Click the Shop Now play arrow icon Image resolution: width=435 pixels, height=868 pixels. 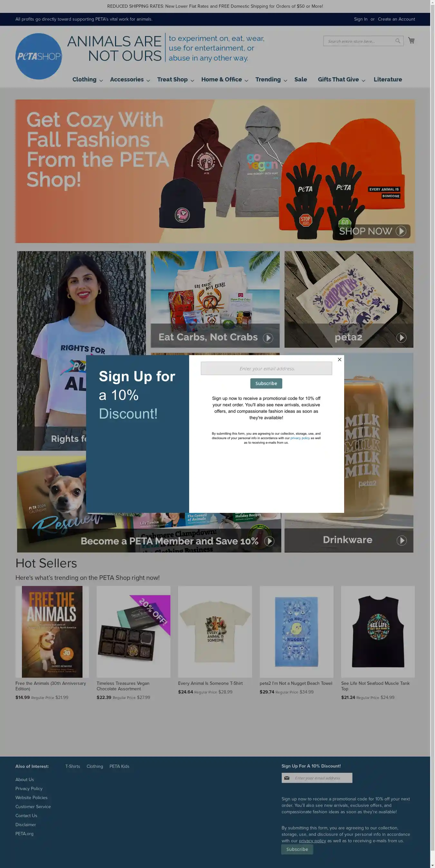tap(401, 231)
